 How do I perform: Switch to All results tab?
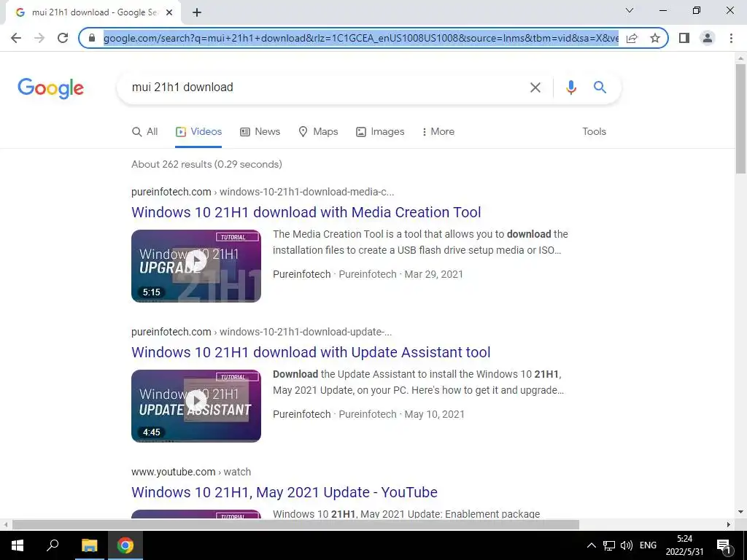click(145, 132)
